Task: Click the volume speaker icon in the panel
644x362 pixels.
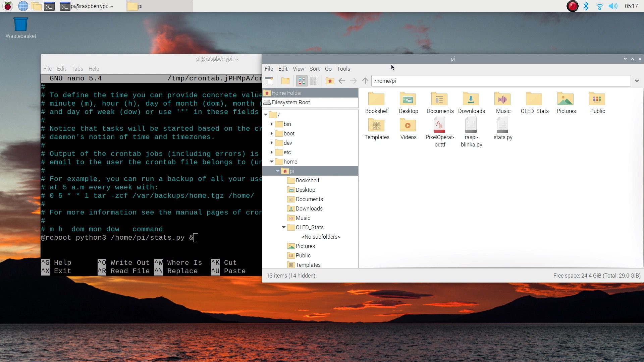Action: pyautogui.click(x=613, y=6)
